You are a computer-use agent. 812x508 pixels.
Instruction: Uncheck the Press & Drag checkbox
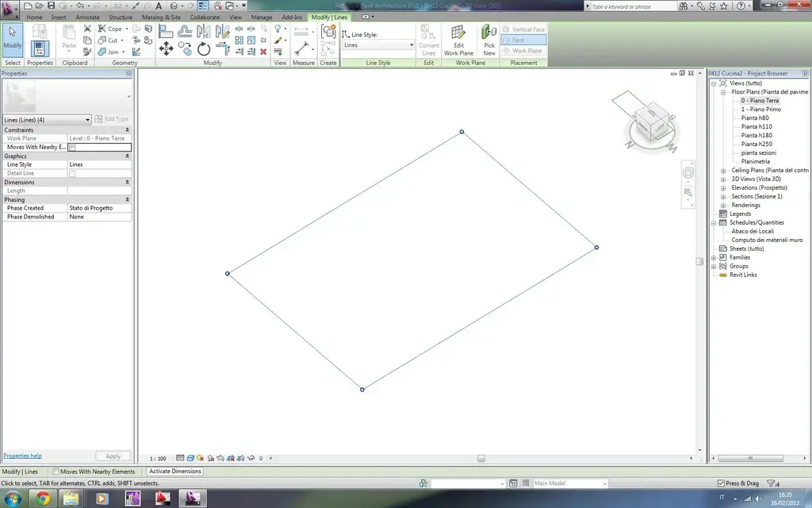click(721, 483)
